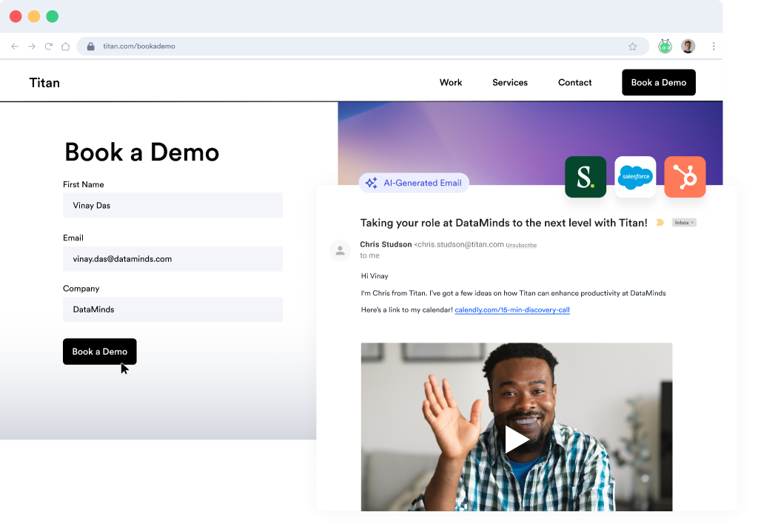Click the Company field showing DataMinds

tap(172, 309)
